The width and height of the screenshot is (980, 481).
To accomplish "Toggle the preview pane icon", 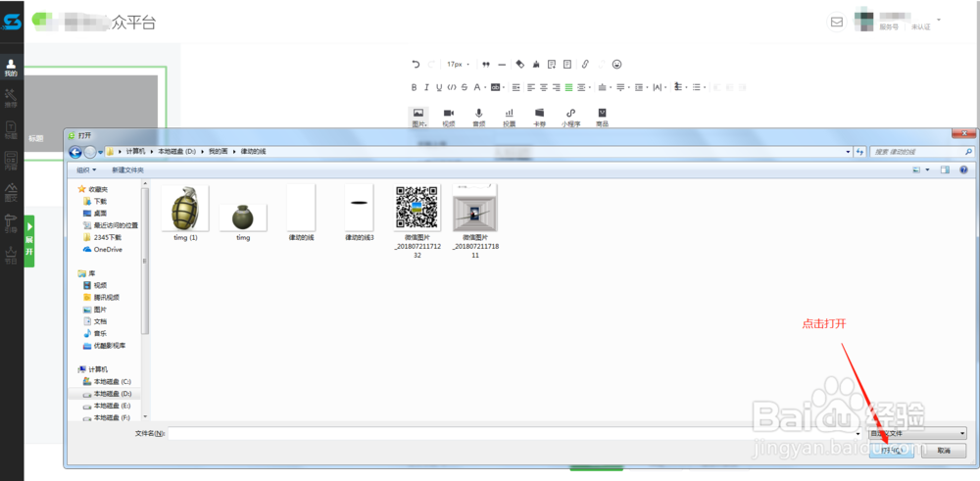I will coord(945,169).
